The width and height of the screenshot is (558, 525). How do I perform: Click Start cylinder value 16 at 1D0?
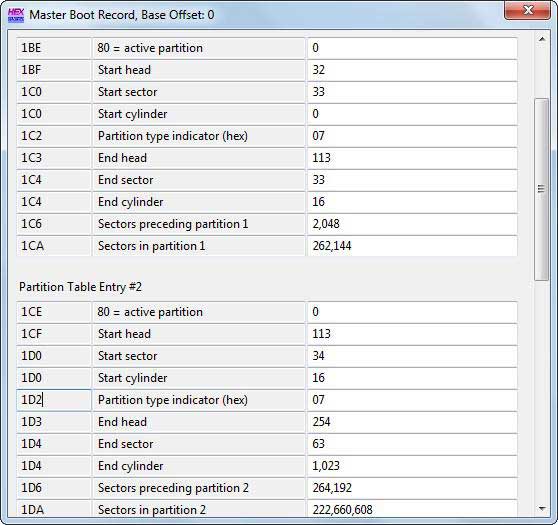[x=412, y=378]
